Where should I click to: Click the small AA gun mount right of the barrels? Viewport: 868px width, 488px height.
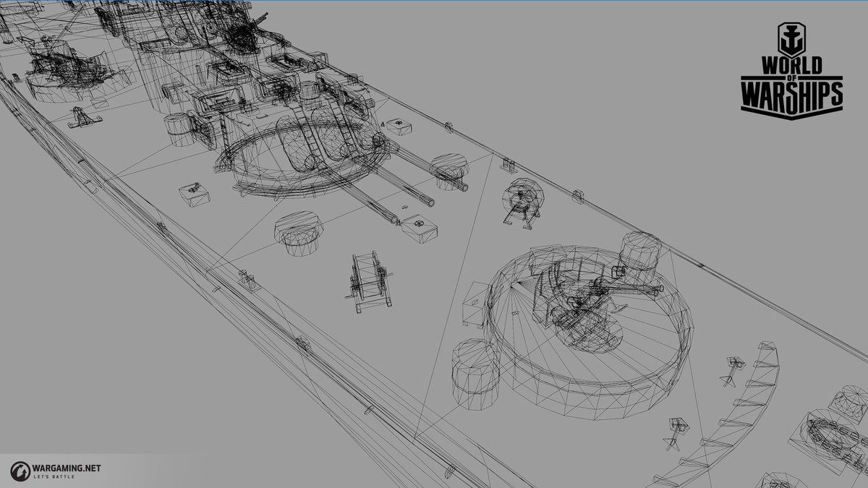click(522, 202)
